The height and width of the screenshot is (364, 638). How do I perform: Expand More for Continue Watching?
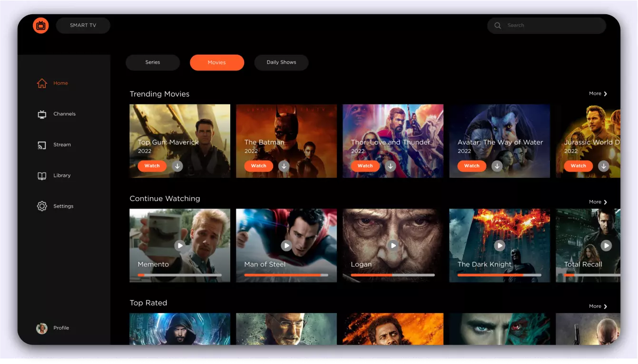click(x=598, y=202)
